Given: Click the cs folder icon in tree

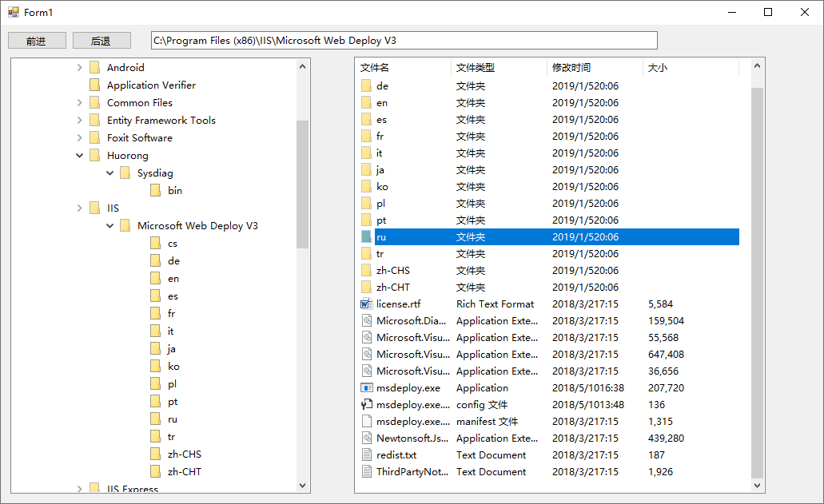Looking at the screenshot, I should (x=156, y=243).
